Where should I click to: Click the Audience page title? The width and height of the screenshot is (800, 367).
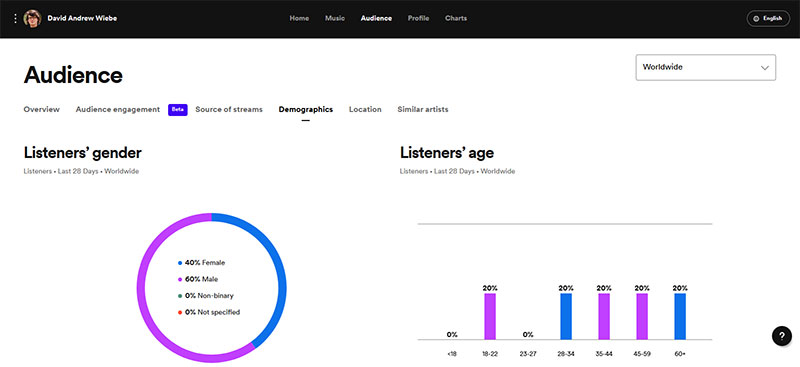click(73, 75)
